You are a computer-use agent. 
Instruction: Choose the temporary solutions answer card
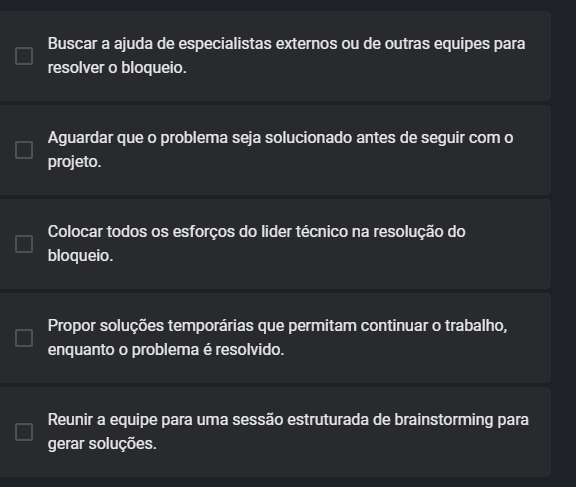click(x=275, y=338)
